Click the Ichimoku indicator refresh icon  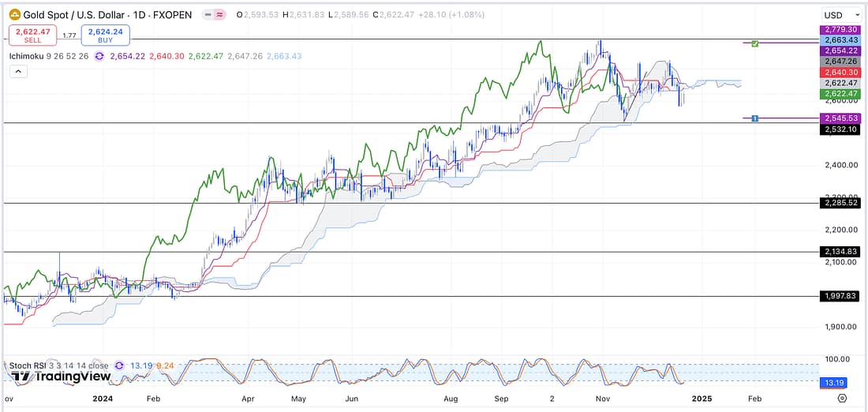(99, 56)
